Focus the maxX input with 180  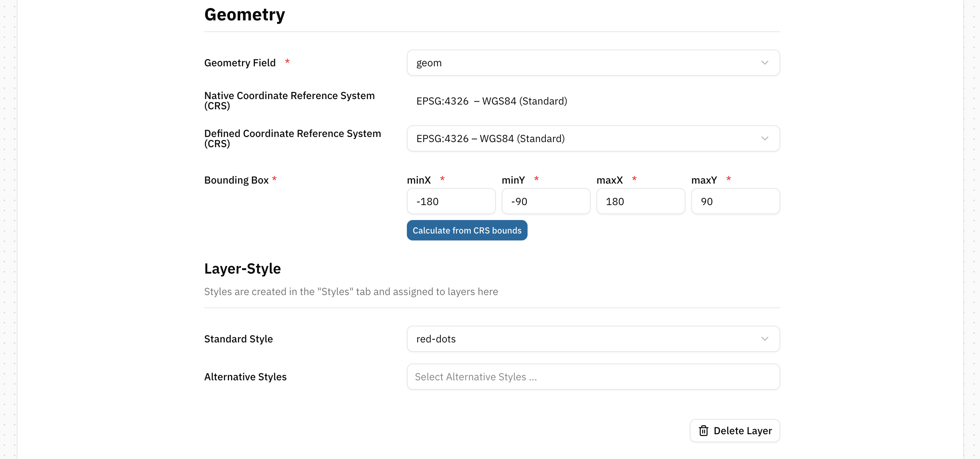pyautogui.click(x=641, y=201)
